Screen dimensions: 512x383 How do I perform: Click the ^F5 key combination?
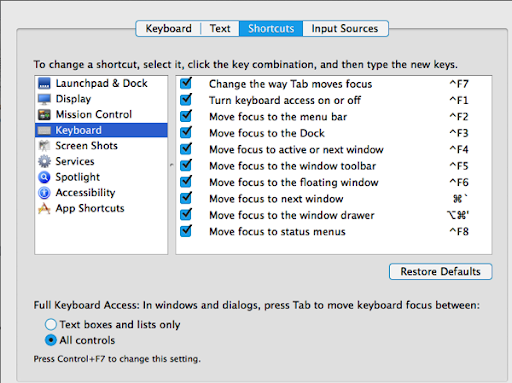[x=459, y=166]
